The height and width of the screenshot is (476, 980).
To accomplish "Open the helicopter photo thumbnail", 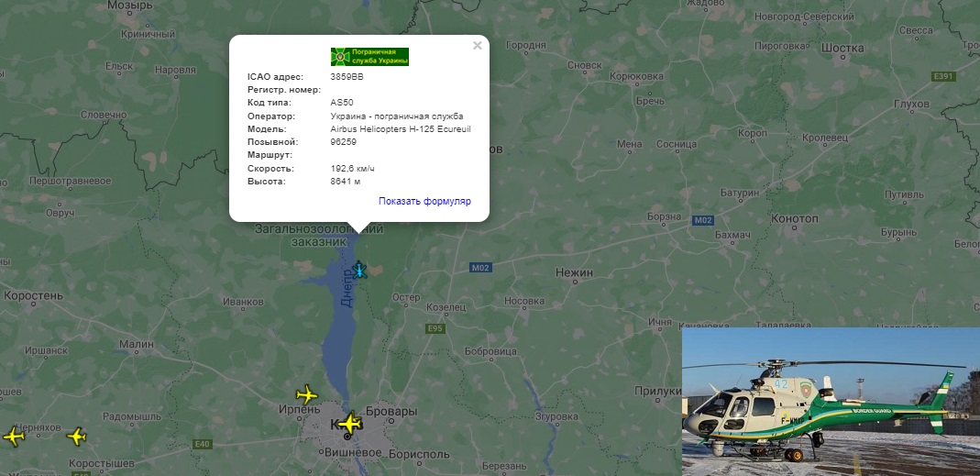I will click(831, 402).
